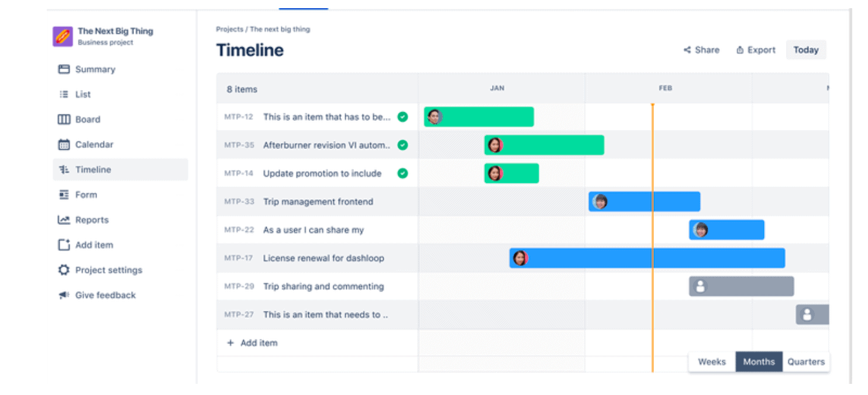The height and width of the screenshot is (395, 868).
Task: Select the Months view option
Action: click(759, 362)
